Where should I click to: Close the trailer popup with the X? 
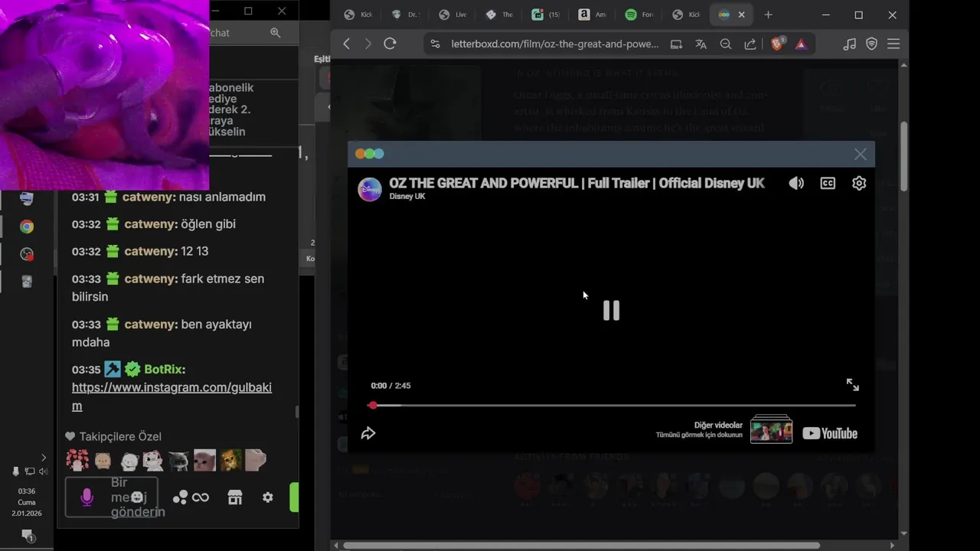coord(861,155)
